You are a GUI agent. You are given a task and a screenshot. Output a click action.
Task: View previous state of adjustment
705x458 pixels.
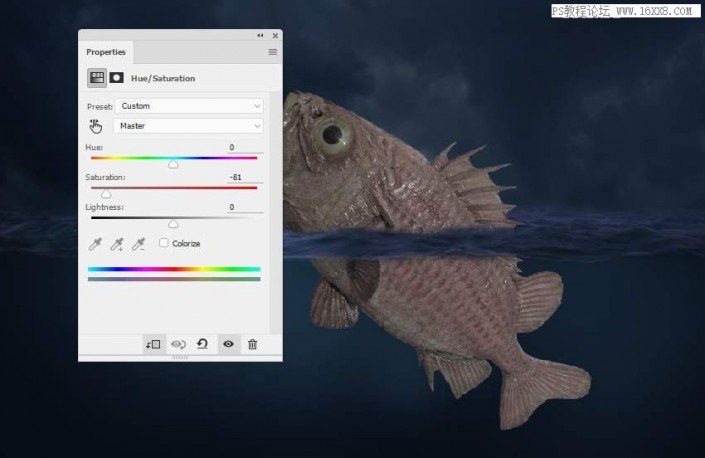pos(178,344)
